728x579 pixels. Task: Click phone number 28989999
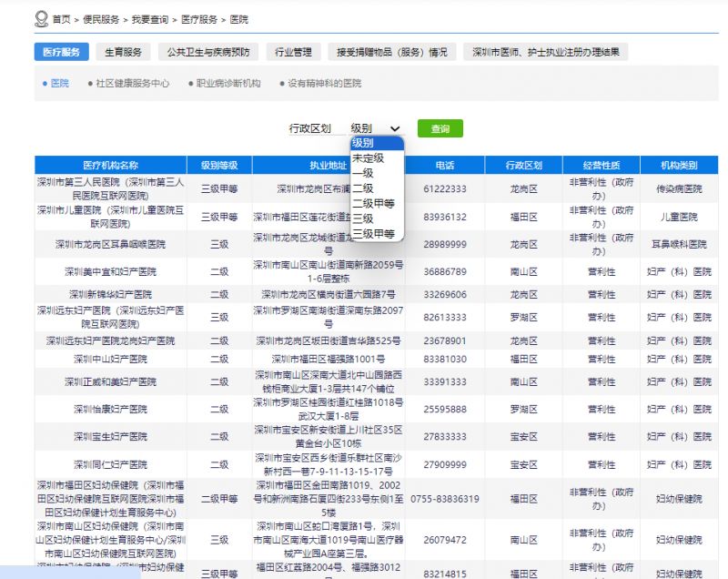pos(445,244)
